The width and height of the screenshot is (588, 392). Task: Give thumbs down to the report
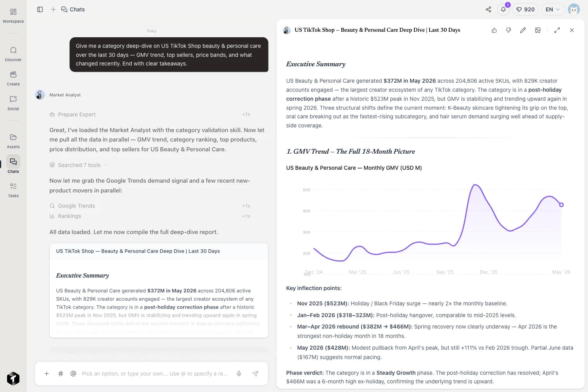point(508,30)
